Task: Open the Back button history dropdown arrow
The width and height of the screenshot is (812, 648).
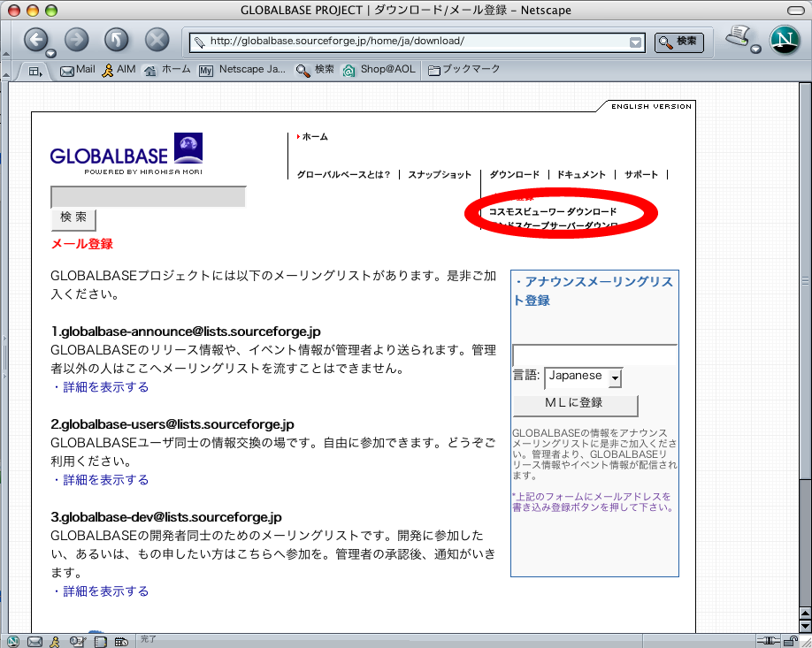Action: point(50,53)
